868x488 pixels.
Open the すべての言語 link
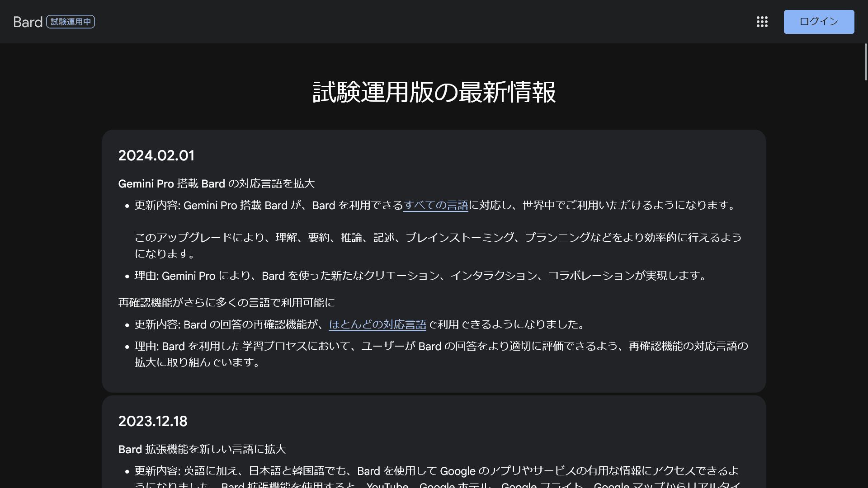[435, 205]
